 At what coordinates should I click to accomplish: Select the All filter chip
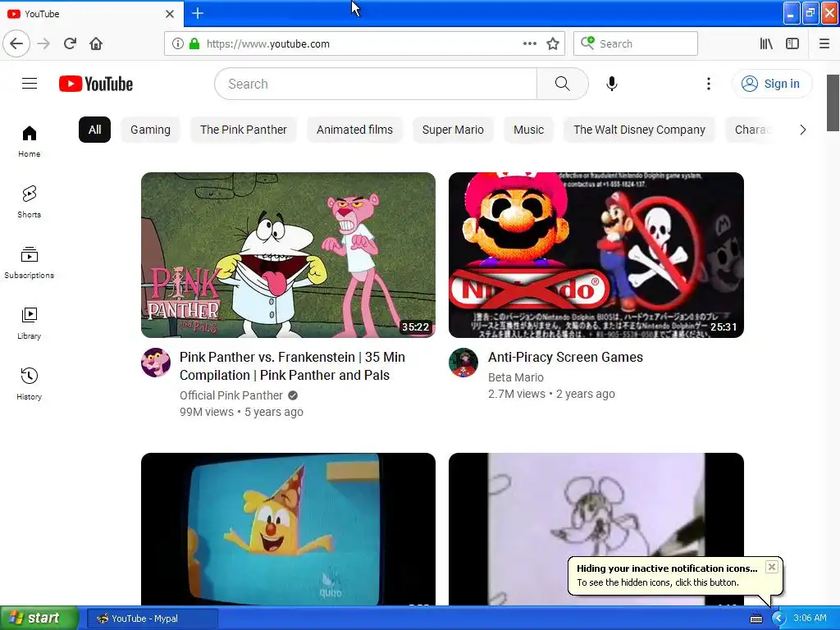coord(95,130)
